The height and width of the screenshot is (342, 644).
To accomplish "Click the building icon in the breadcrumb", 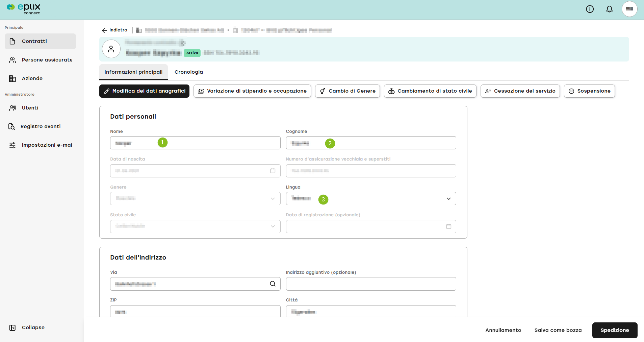I will click(138, 30).
